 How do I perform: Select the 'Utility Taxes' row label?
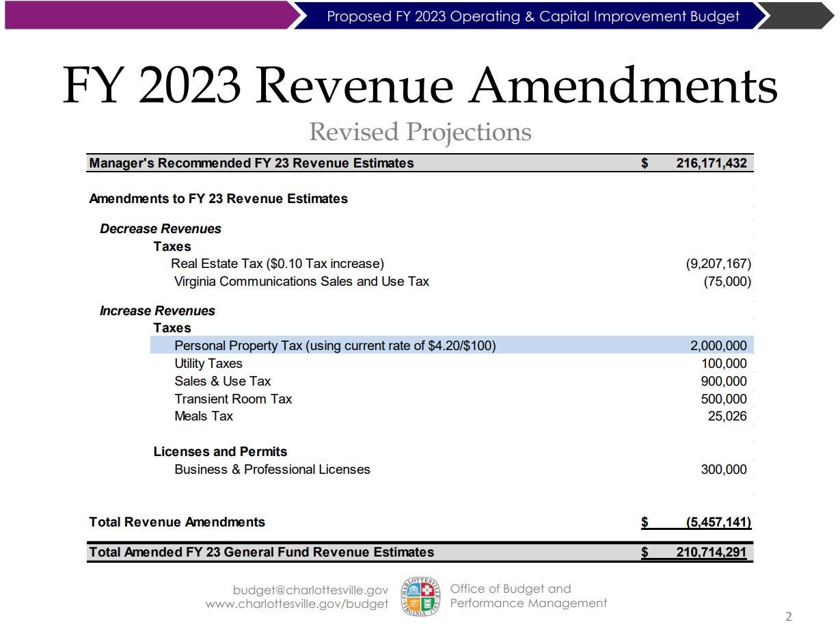coord(208,364)
